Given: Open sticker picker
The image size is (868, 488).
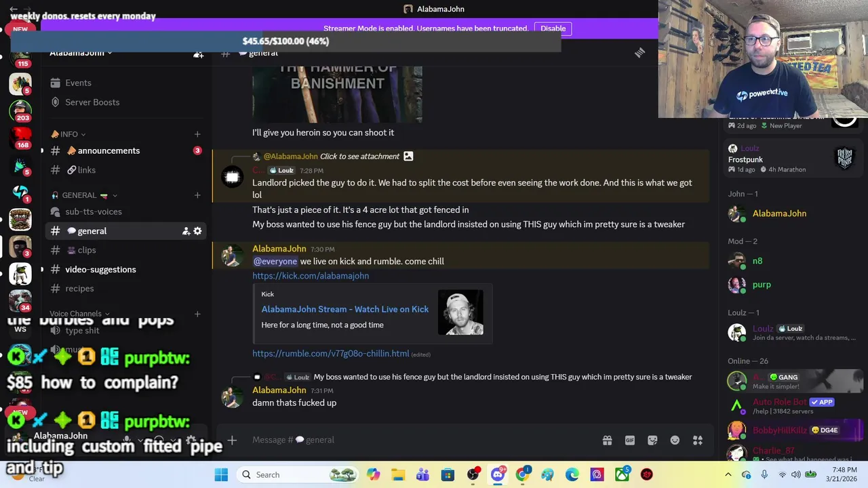Looking at the screenshot, I should (x=652, y=440).
